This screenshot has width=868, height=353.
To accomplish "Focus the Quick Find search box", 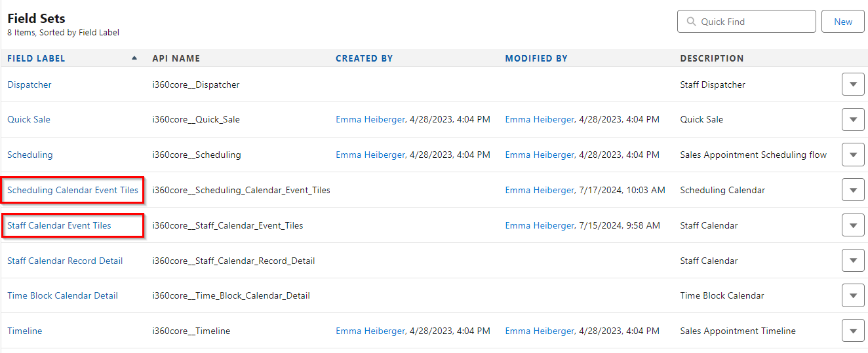I will click(x=747, y=22).
